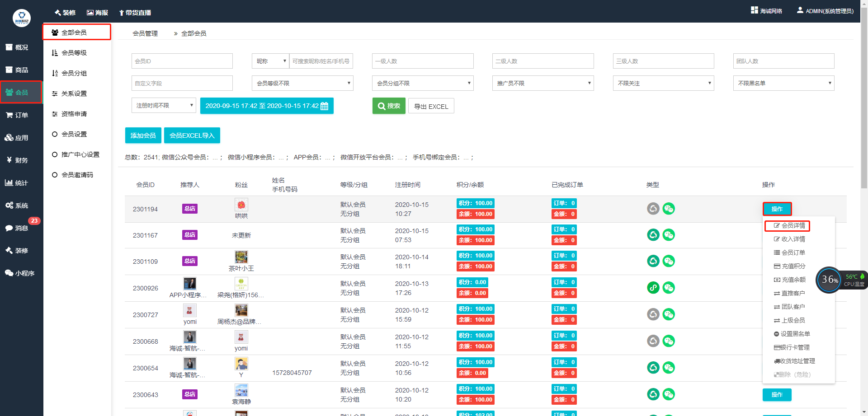868x416 pixels.
Task: Expand the 注册时间不限 dropdown
Action: click(x=164, y=105)
